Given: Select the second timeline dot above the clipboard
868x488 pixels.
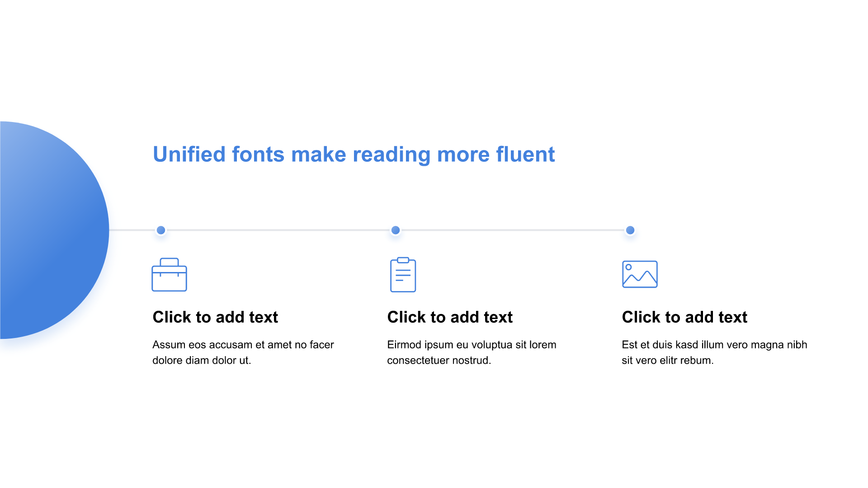Looking at the screenshot, I should point(396,230).
